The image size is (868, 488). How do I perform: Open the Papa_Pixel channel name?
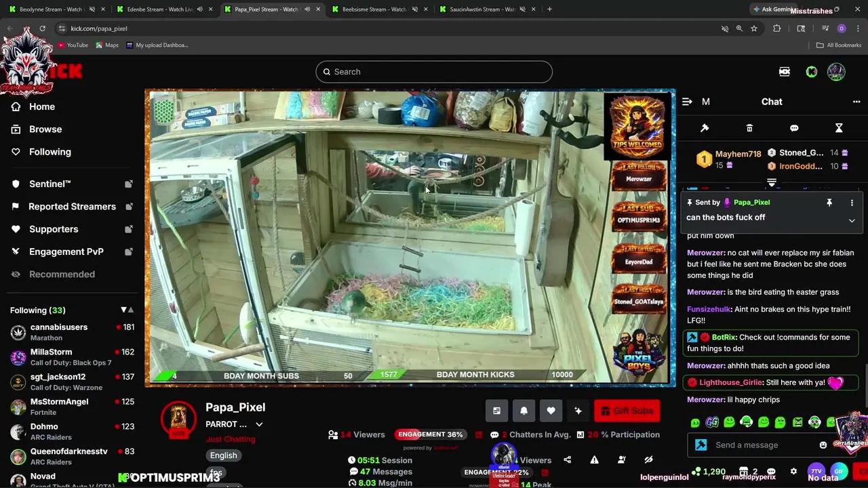[235, 407]
